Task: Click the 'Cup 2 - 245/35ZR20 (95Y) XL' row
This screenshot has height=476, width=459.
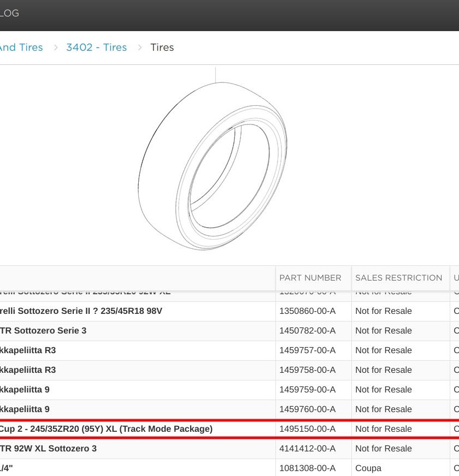Action: [229, 429]
